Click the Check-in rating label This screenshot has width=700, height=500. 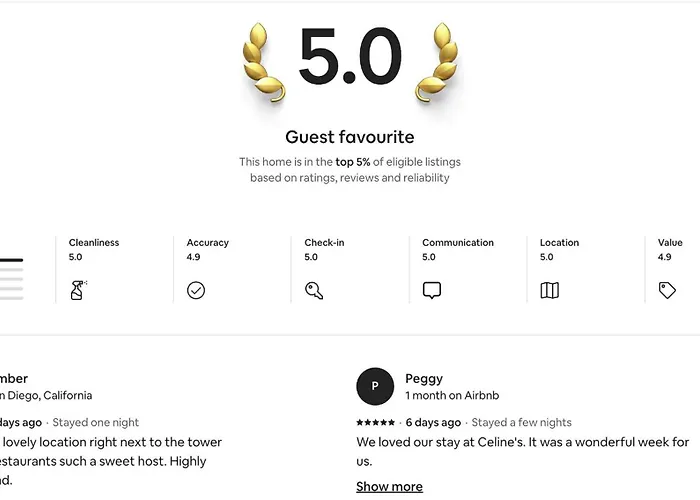pyautogui.click(x=324, y=242)
